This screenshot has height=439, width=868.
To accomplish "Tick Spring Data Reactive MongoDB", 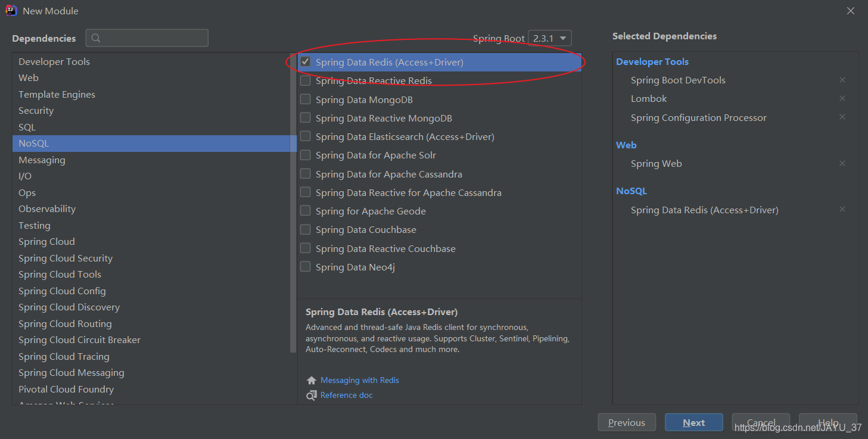I will (306, 117).
